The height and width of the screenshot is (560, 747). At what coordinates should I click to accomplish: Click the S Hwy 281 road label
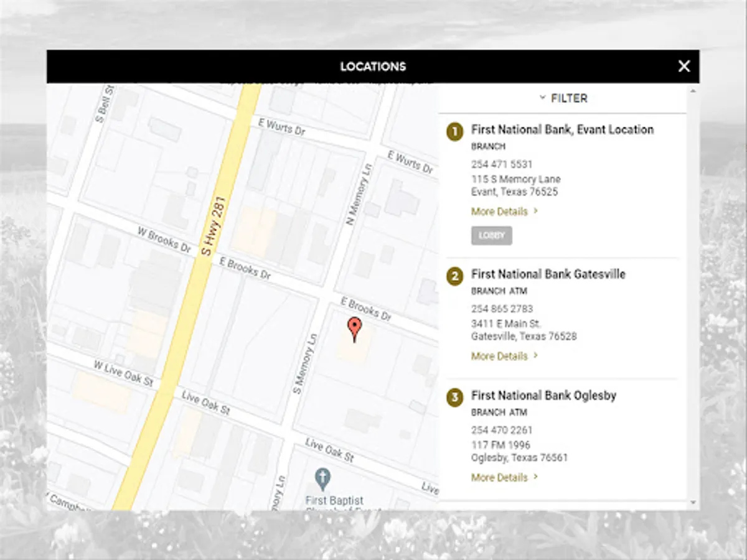214,226
